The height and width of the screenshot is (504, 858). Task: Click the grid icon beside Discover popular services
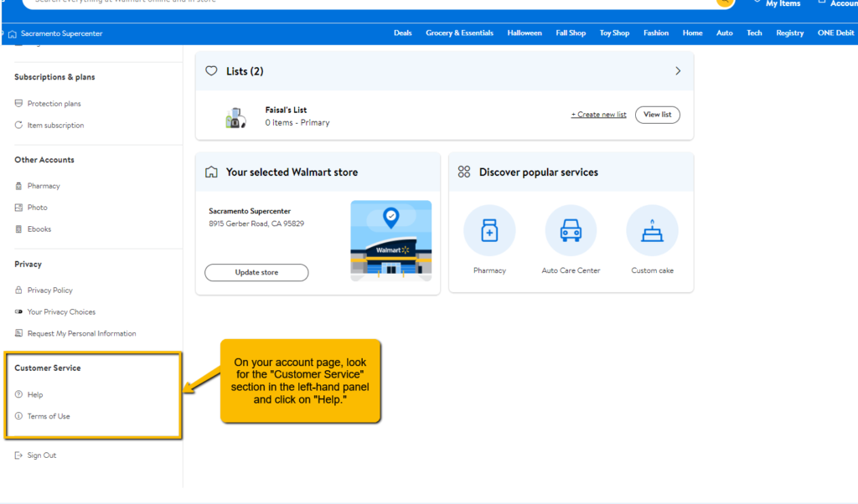coord(464,172)
